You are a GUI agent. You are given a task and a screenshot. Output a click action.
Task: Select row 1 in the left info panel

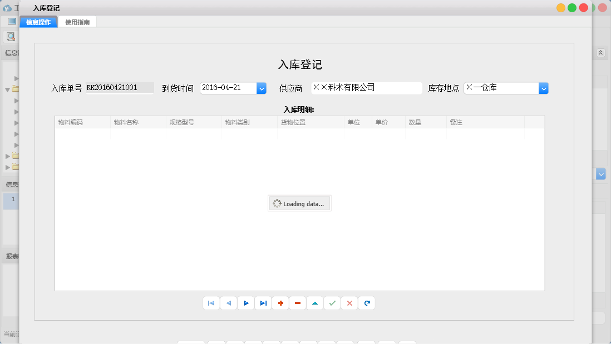point(11,201)
